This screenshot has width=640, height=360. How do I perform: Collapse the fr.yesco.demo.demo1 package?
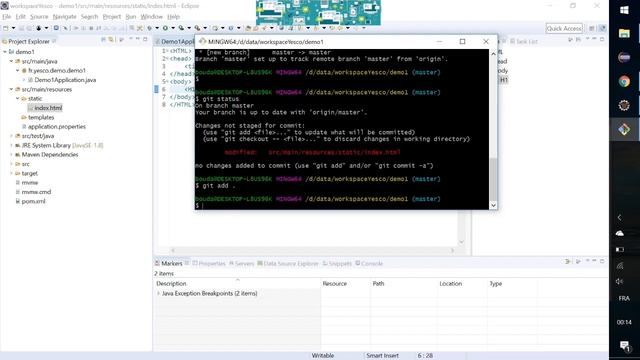pos(18,71)
